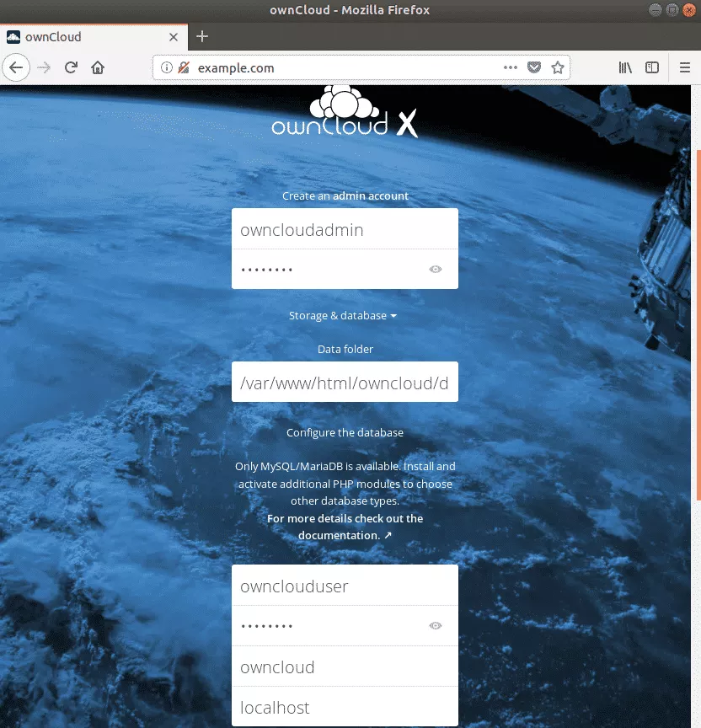The image size is (701, 728).
Task: Collapse the Storage & database section
Action: coord(343,316)
